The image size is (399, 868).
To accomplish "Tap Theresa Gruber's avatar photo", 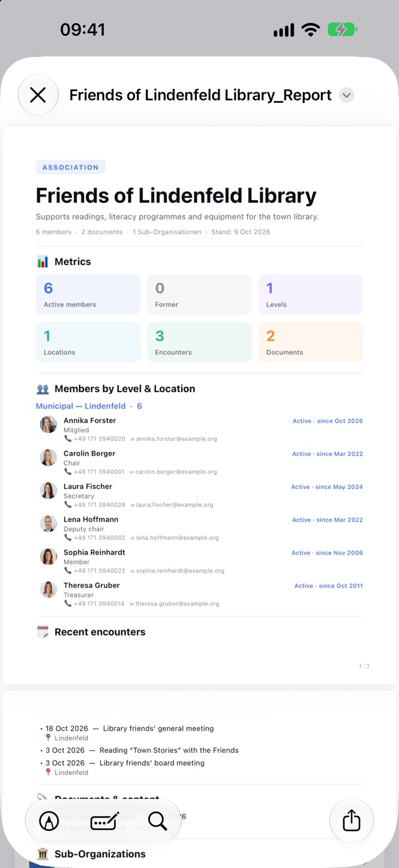I will coord(48,590).
